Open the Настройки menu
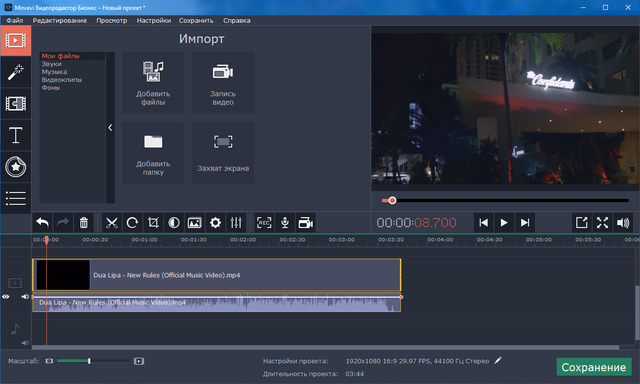 [x=153, y=20]
